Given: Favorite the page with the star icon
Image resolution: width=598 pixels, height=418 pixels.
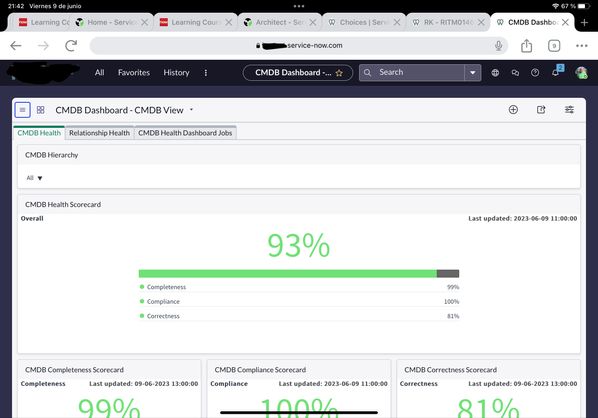Looking at the screenshot, I should point(339,73).
